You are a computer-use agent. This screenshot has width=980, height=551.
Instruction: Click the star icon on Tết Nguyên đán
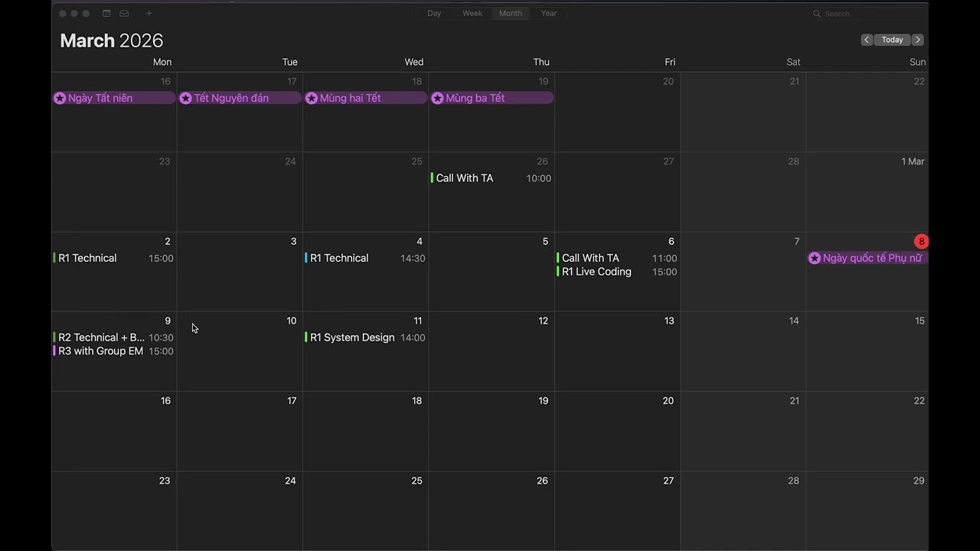[x=185, y=98]
